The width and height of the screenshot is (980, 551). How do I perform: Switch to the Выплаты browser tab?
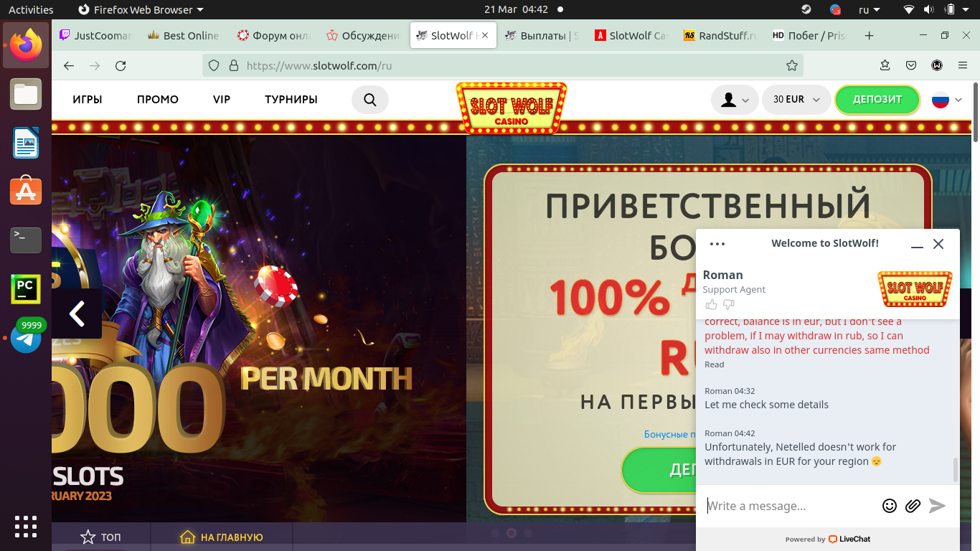click(x=542, y=35)
